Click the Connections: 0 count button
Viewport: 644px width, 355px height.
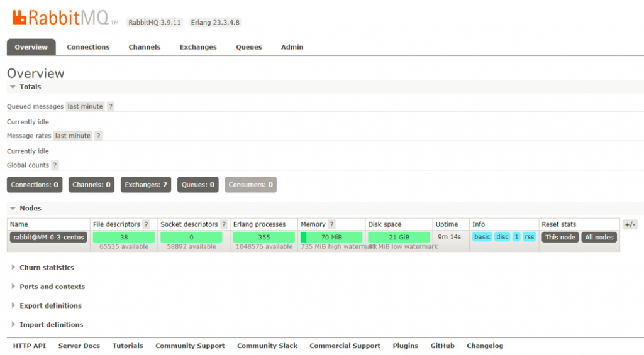[x=35, y=185]
